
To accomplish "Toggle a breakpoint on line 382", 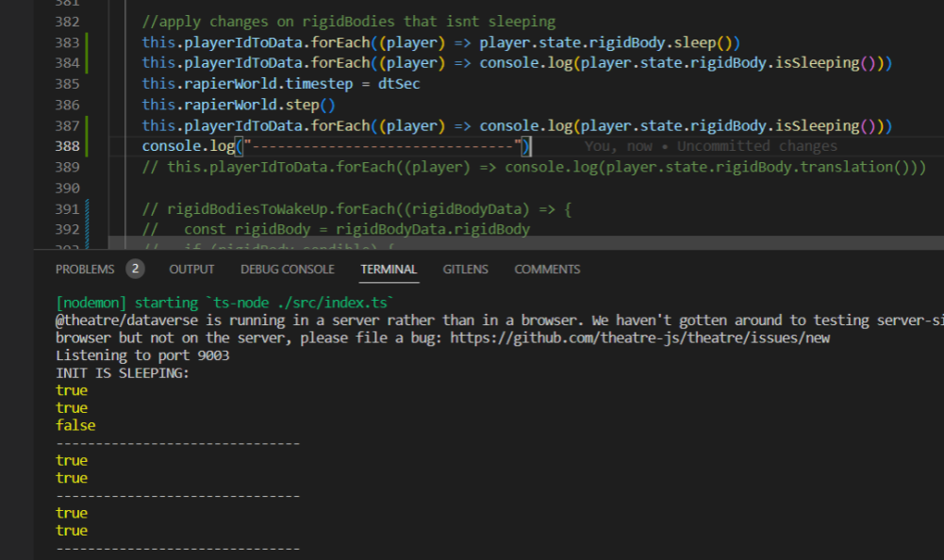I will 42,21.
